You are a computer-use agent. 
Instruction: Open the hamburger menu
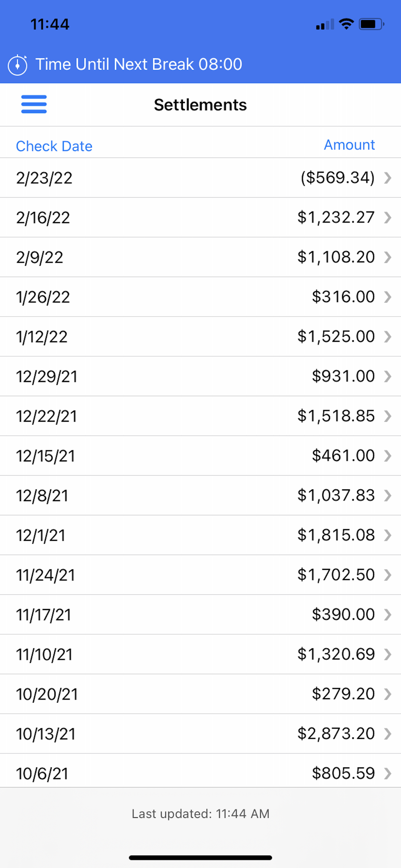pyautogui.click(x=34, y=104)
